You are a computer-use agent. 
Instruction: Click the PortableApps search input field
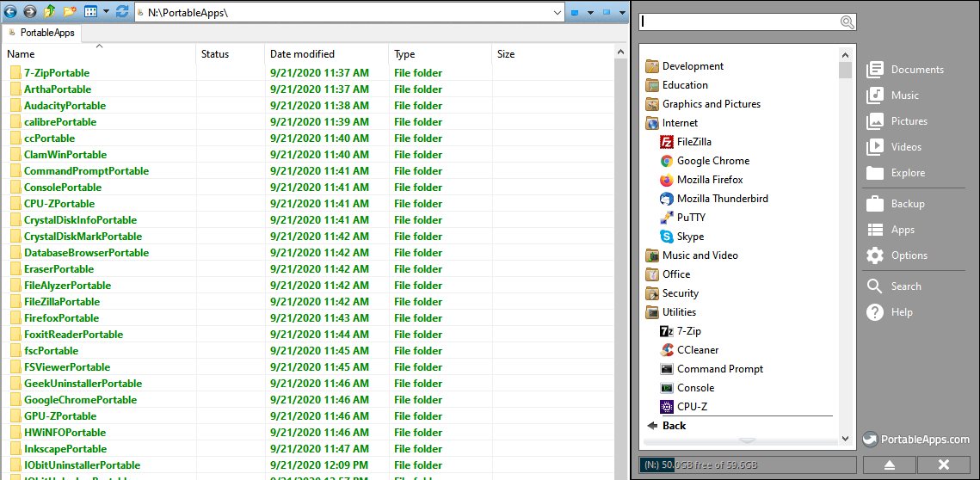pyautogui.click(x=740, y=22)
